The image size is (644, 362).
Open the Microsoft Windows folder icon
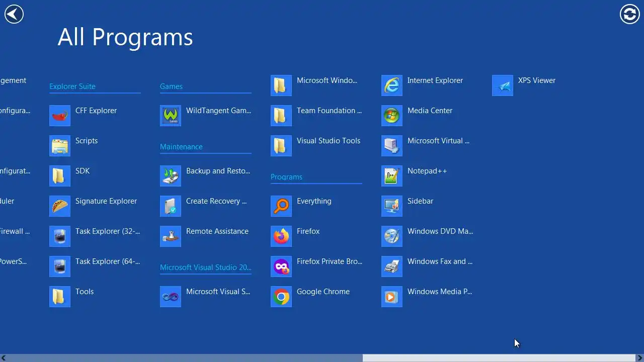(281, 85)
